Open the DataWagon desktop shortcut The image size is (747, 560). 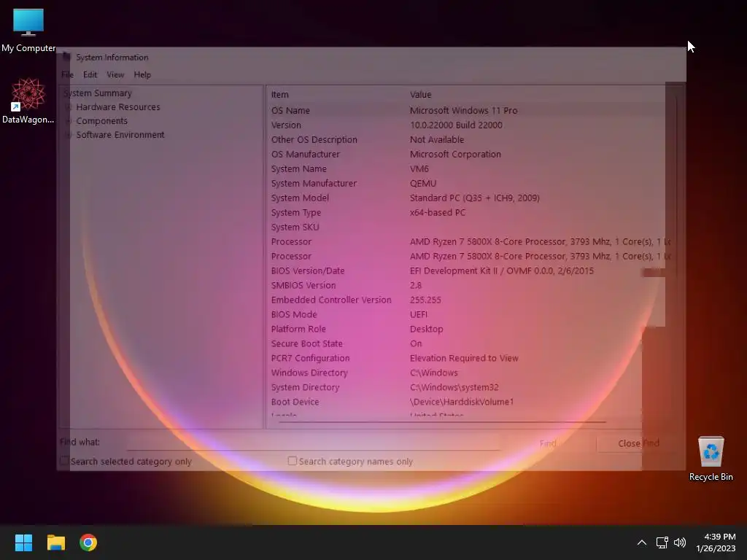28,101
